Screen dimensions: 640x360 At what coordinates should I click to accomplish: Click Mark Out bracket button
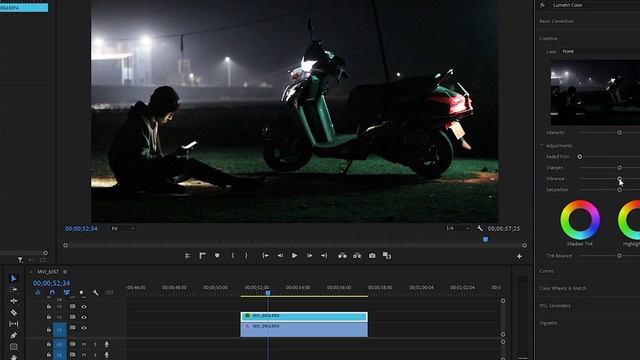(x=246, y=256)
